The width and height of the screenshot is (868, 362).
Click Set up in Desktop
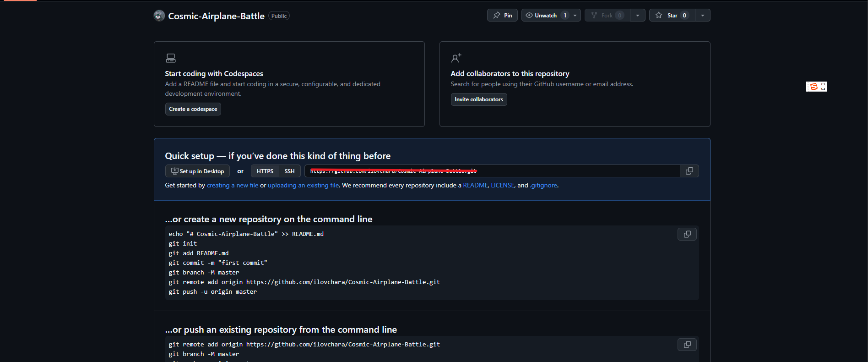pos(197,171)
